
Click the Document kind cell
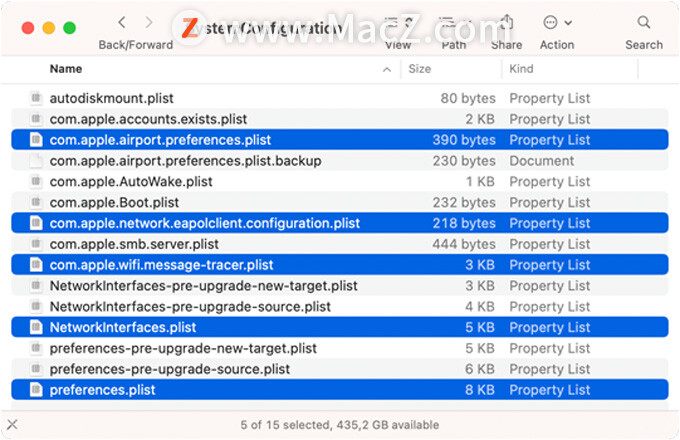542,161
